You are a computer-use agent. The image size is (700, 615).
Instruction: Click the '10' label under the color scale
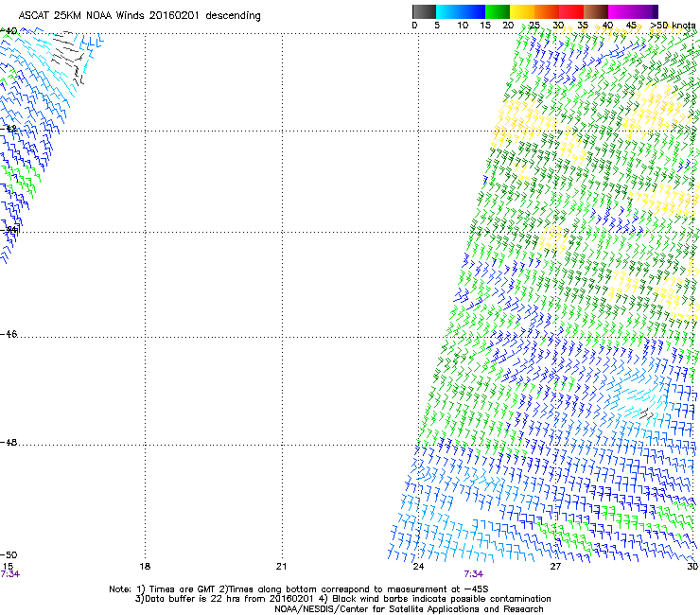pyautogui.click(x=463, y=26)
